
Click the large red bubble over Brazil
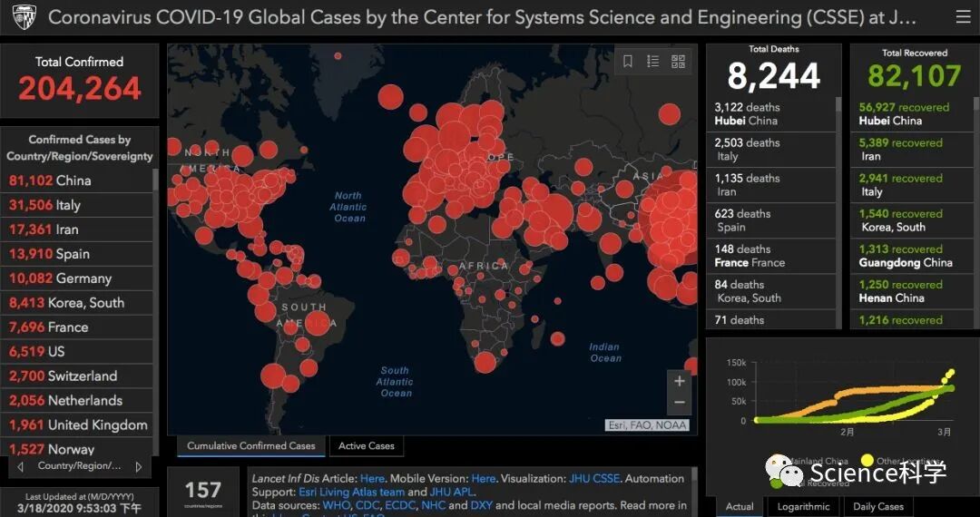[318, 324]
